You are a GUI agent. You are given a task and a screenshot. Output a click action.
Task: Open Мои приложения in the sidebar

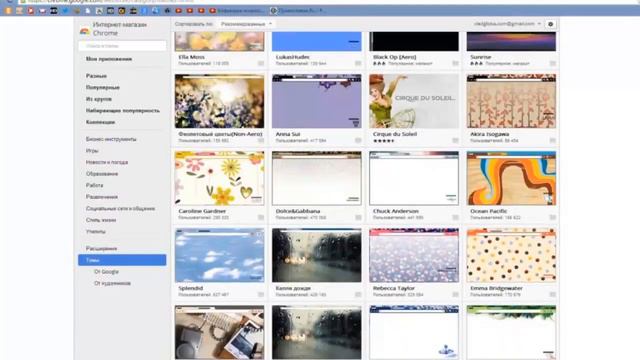[109, 59]
